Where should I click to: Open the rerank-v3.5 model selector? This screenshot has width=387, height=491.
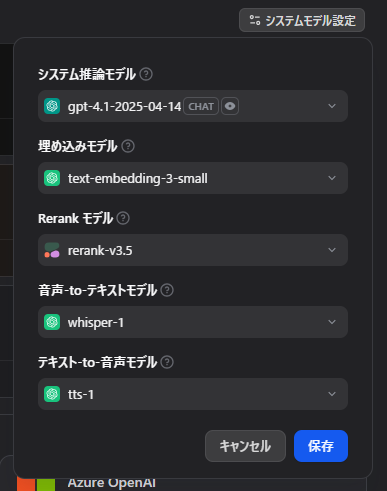193,250
